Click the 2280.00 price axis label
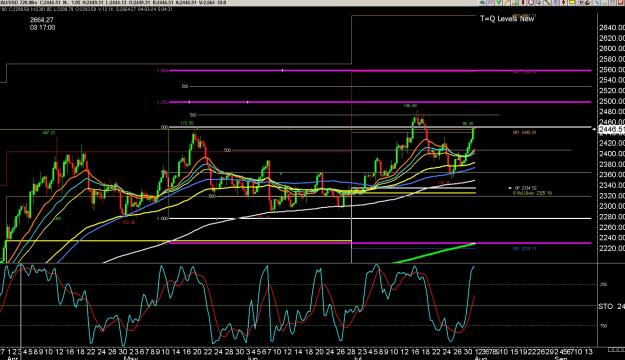Screen dimensions: 625x360 click(612, 217)
